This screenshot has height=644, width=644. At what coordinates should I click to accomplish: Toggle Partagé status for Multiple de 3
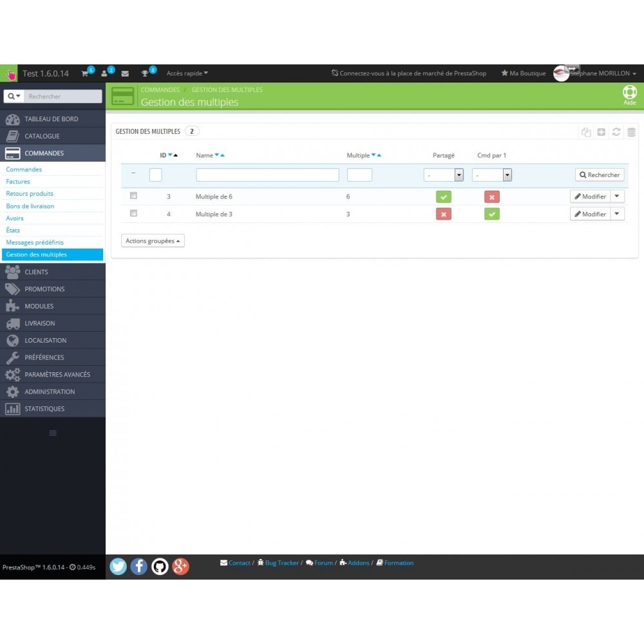(444, 214)
